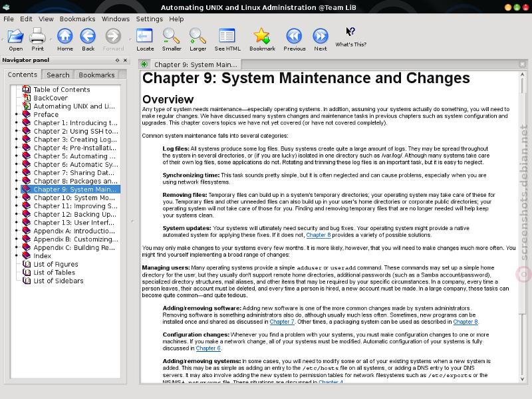Expand the Preface tree node
The width and height of the screenshot is (532, 399).
[16, 114]
